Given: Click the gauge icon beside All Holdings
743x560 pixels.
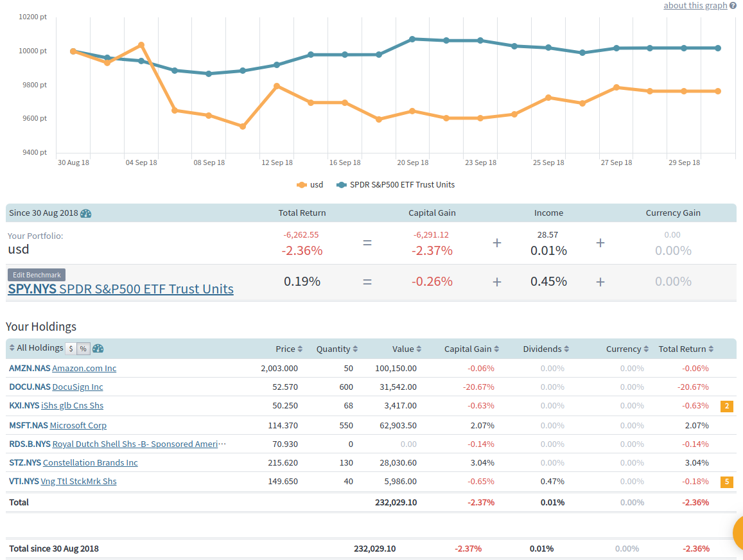Looking at the screenshot, I should pos(98,349).
